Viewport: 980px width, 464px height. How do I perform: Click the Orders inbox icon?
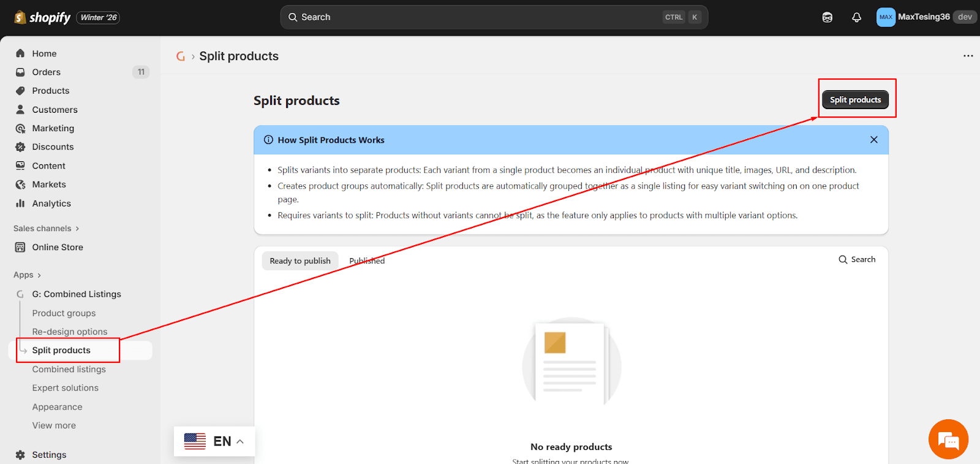pos(20,72)
